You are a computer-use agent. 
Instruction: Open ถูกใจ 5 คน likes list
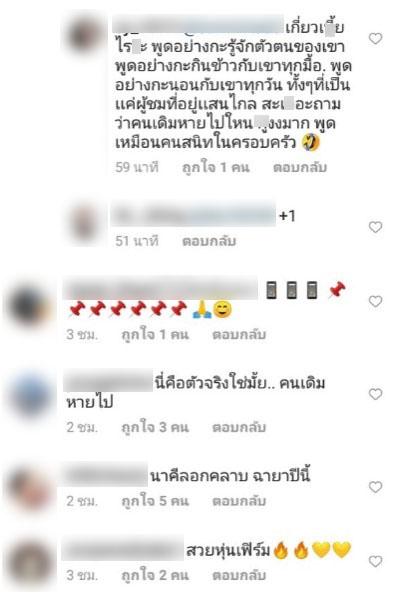[155, 501]
